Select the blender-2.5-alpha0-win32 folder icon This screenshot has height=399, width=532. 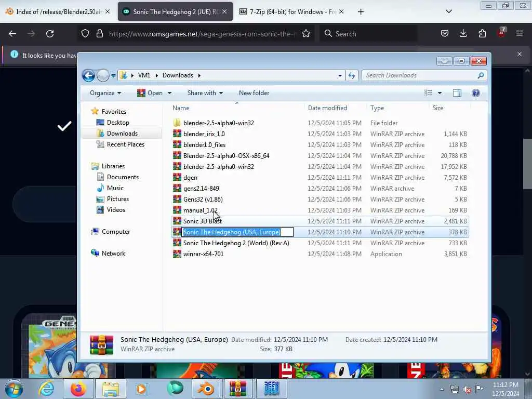click(177, 123)
